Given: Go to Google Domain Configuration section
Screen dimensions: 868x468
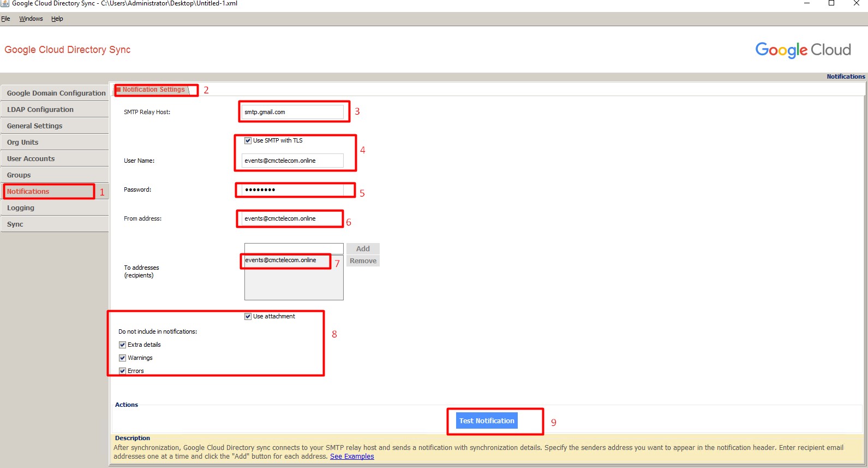Looking at the screenshot, I should 55,93.
